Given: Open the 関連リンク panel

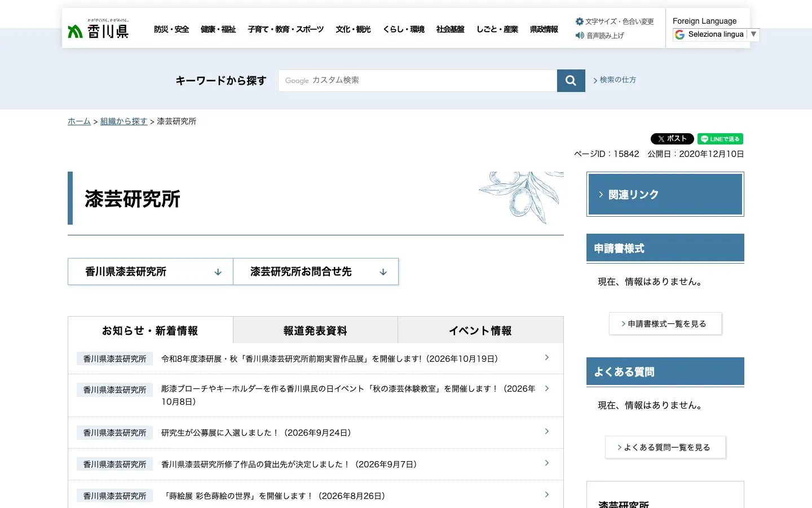Looking at the screenshot, I should (665, 194).
